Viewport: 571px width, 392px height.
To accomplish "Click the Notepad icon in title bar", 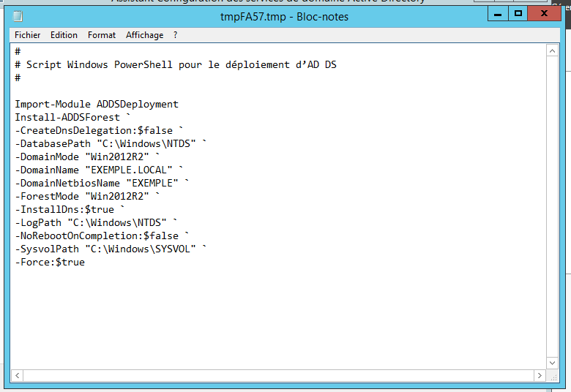I will pyautogui.click(x=18, y=16).
